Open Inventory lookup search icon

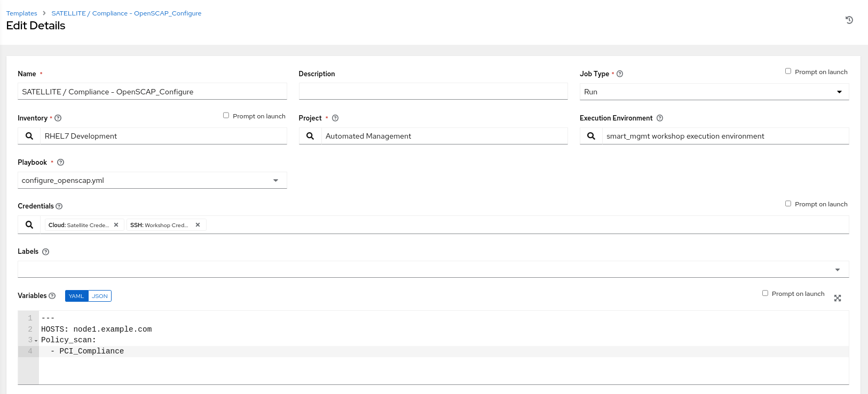[x=29, y=136]
